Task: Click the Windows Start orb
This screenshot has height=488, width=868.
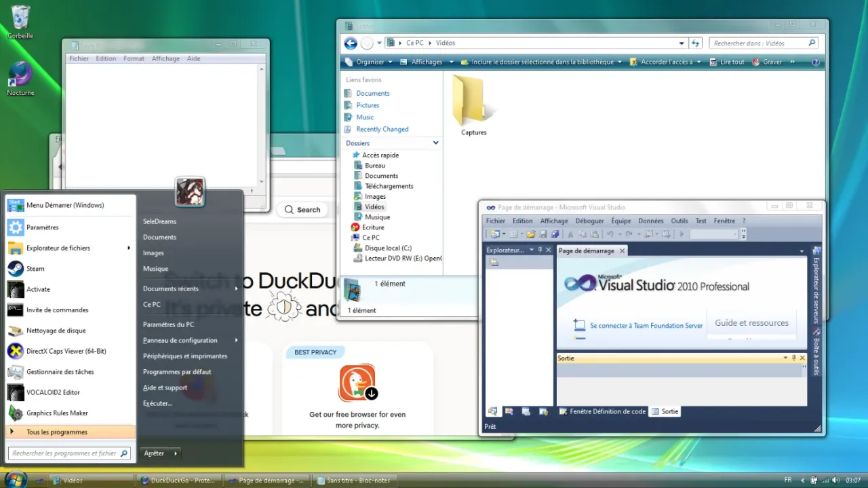Action: (15, 479)
